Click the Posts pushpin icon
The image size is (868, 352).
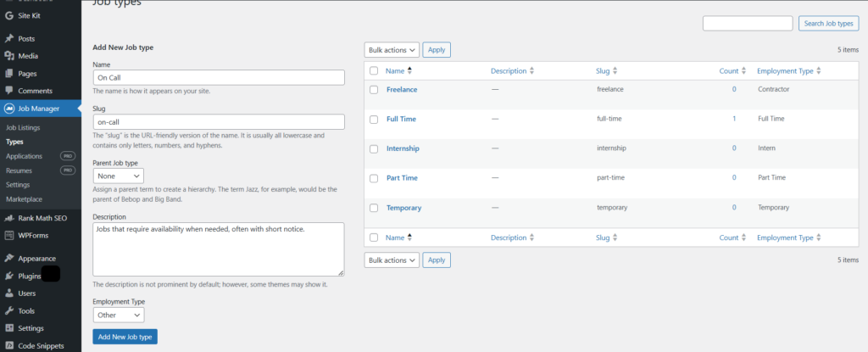[x=8, y=39]
